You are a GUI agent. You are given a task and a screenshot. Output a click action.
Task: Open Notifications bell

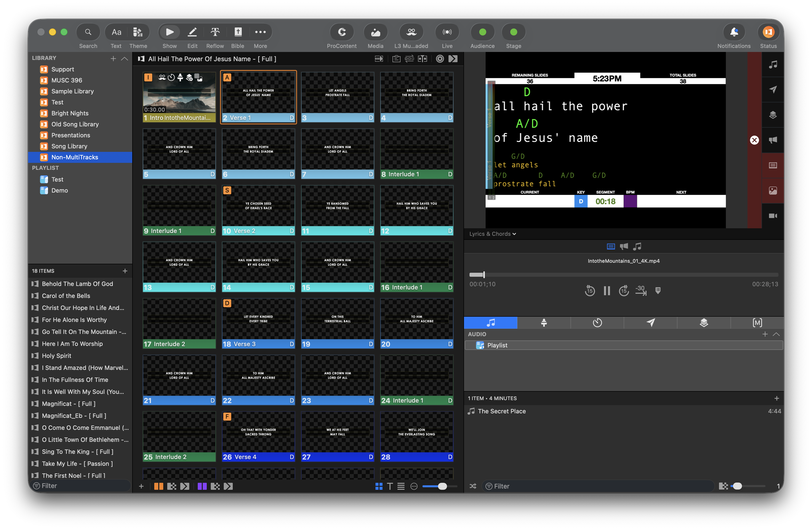734,32
